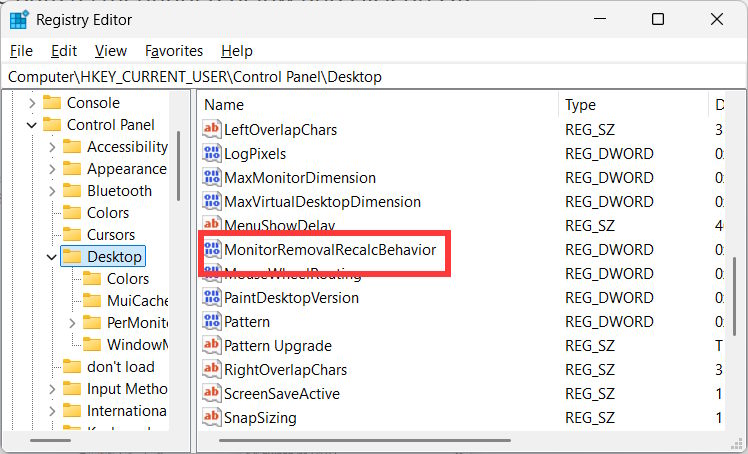Click the don't load folder icon
The height and width of the screenshot is (454, 748).
click(x=72, y=367)
